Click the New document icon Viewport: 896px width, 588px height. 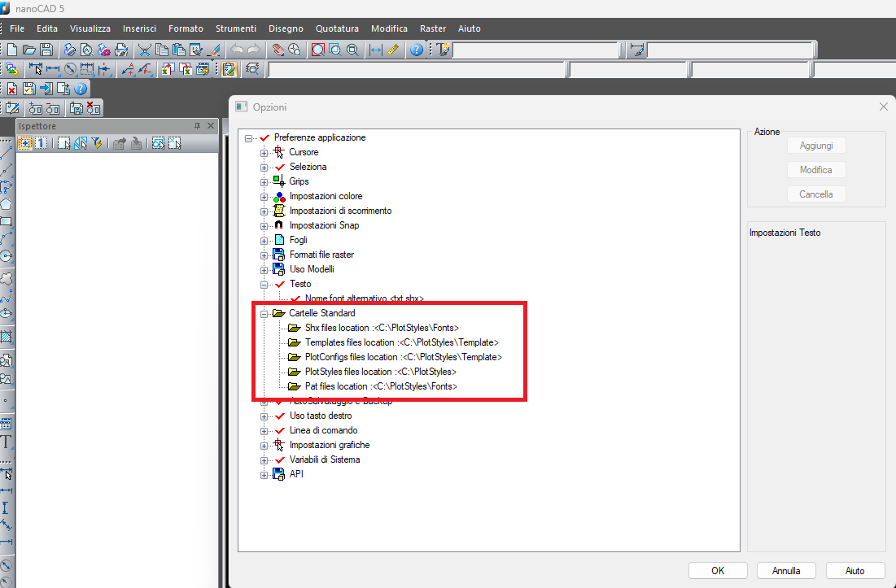click(x=12, y=50)
